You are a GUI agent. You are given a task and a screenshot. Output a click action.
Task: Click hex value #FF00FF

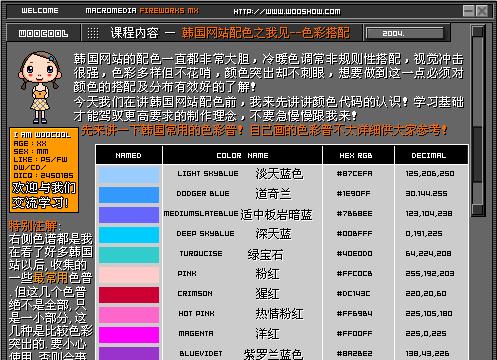355,333
